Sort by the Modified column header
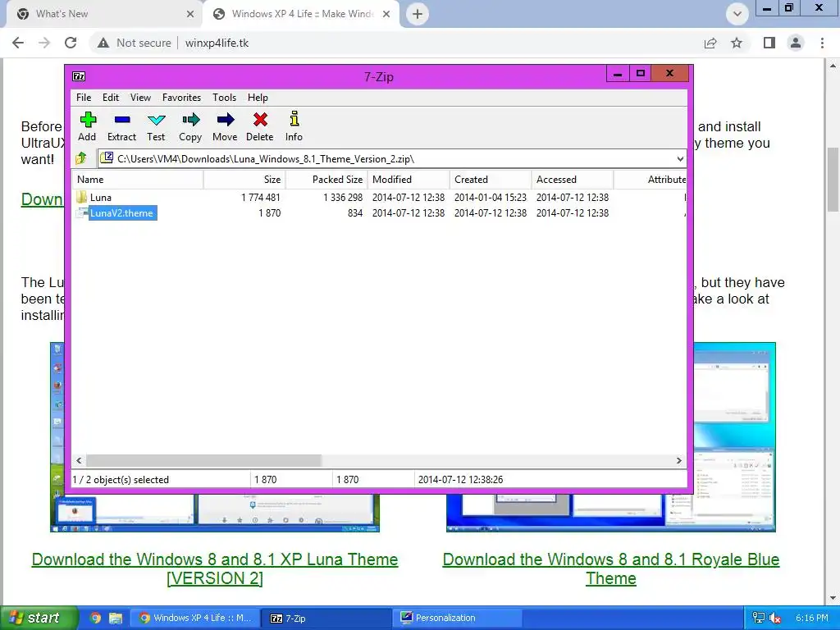This screenshot has height=630, width=840. (409, 180)
